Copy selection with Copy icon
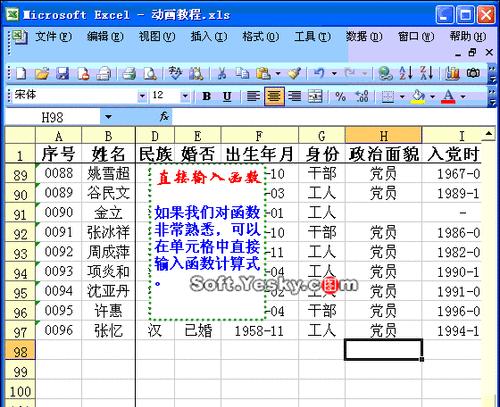The width and height of the screenshot is (500, 407). [x=242, y=73]
